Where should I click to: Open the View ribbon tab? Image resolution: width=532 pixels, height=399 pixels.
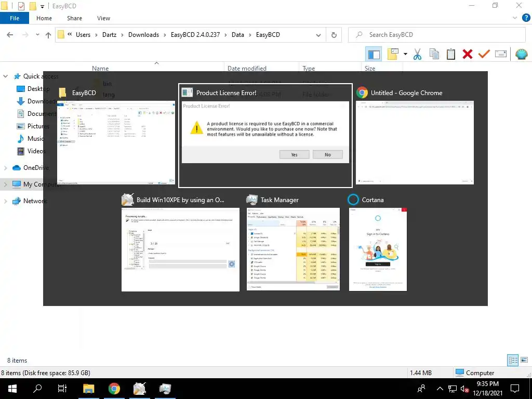[x=103, y=18]
